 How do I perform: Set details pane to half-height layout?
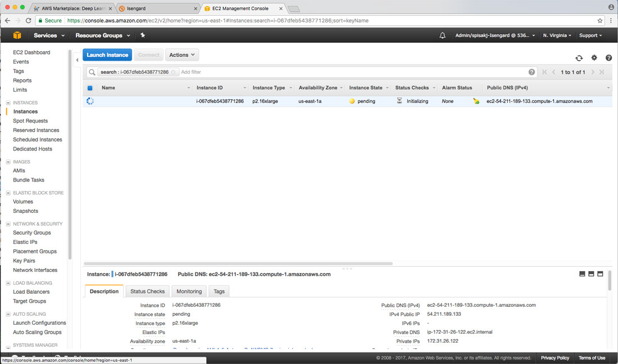(591, 274)
